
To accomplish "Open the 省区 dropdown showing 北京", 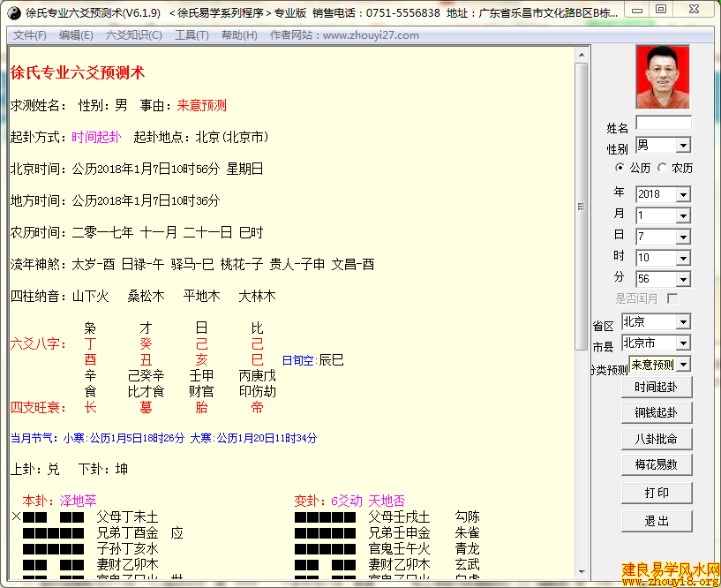I will tap(682, 322).
